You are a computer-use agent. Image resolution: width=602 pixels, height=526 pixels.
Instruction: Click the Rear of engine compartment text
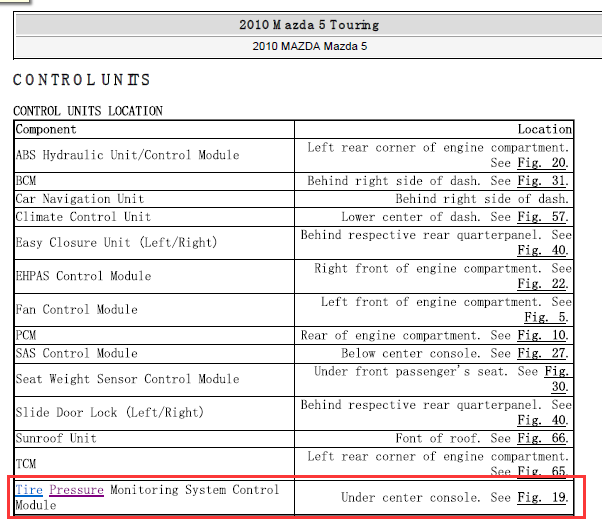pos(390,335)
